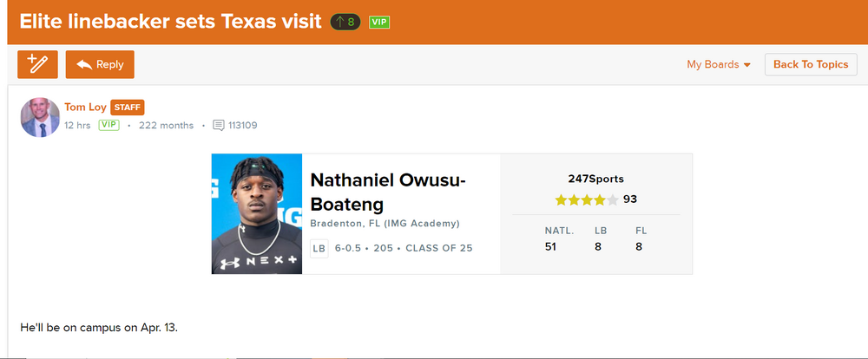Click the Bradenton, FL (IMG Academy) text
The image size is (868, 359).
(385, 224)
